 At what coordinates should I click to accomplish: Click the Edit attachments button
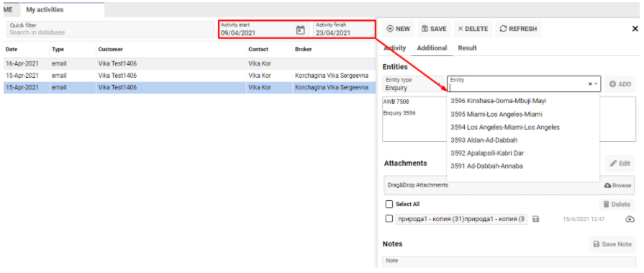pyautogui.click(x=620, y=164)
